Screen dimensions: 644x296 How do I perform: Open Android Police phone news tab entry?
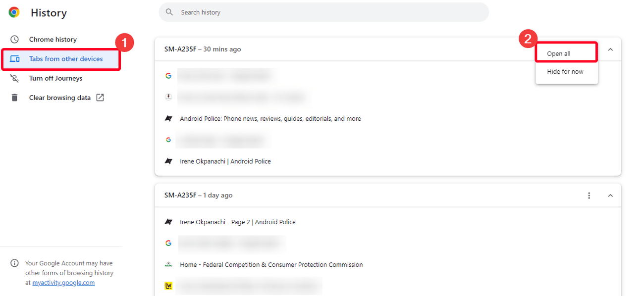[x=270, y=119]
